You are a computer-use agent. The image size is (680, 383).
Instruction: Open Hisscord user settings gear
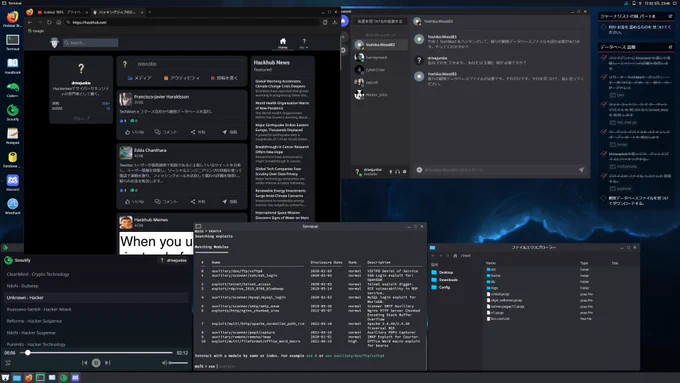[404, 172]
